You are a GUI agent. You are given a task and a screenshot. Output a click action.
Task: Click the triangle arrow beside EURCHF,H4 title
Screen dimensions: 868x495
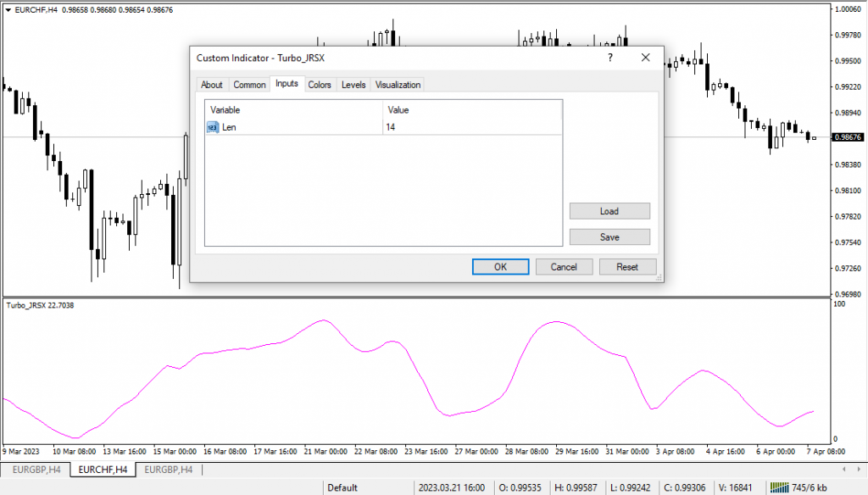8,9
